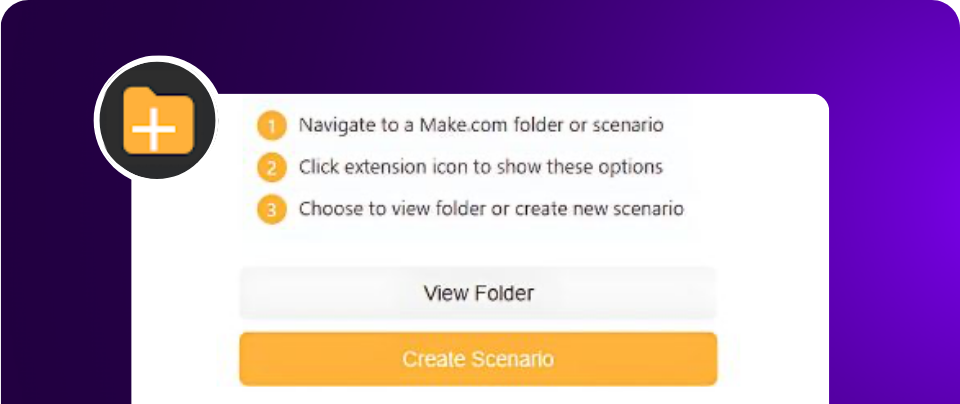The height and width of the screenshot is (404, 960).
Task: Select the "Navigate to a Make.com folder" instruction
Action: (480, 126)
